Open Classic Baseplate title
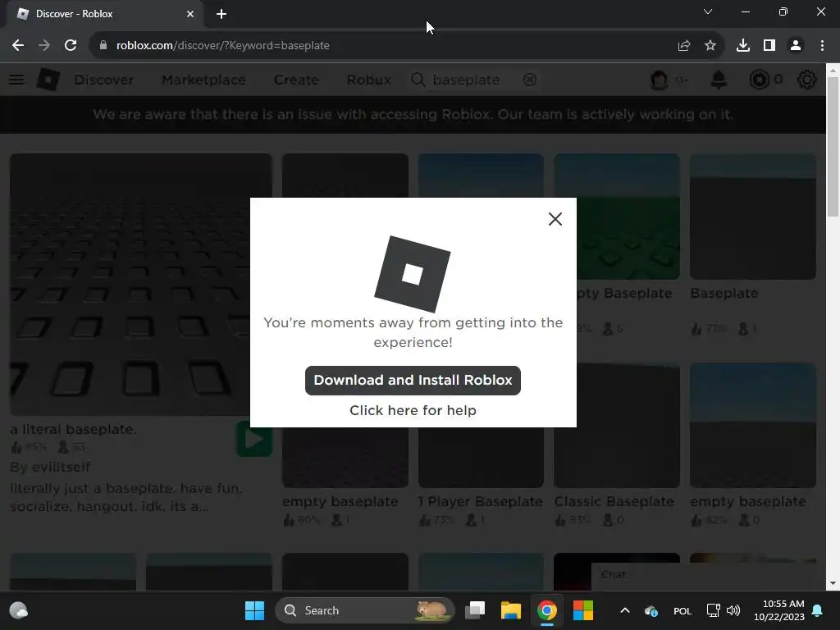This screenshot has width=840, height=630. (x=614, y=501)
